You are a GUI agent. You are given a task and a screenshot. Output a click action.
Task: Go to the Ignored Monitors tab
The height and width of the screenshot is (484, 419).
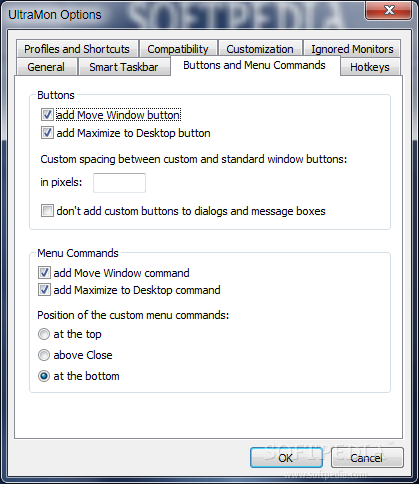tap(352, 49)
